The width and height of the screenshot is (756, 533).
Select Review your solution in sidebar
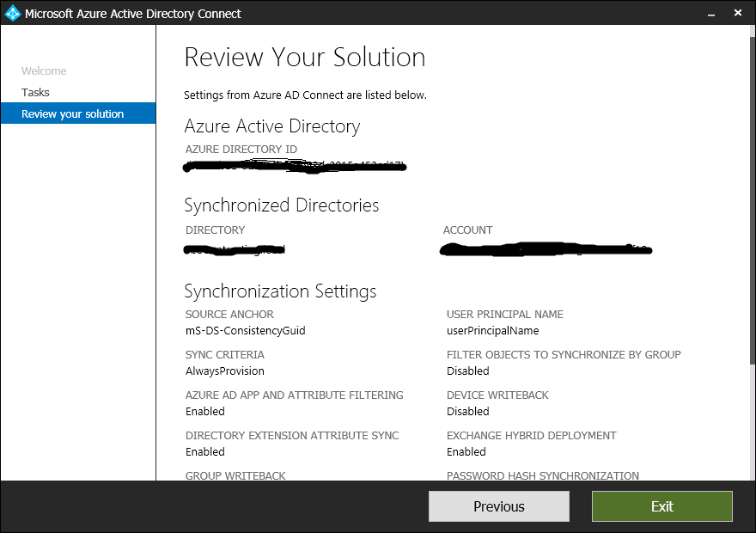click(78, 113)
